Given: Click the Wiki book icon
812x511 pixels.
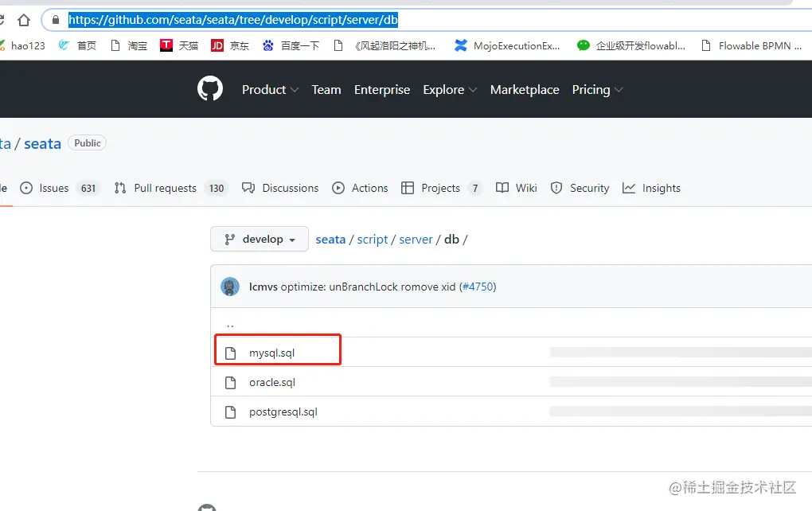Looking at the screenshot, I should point(502,187).
